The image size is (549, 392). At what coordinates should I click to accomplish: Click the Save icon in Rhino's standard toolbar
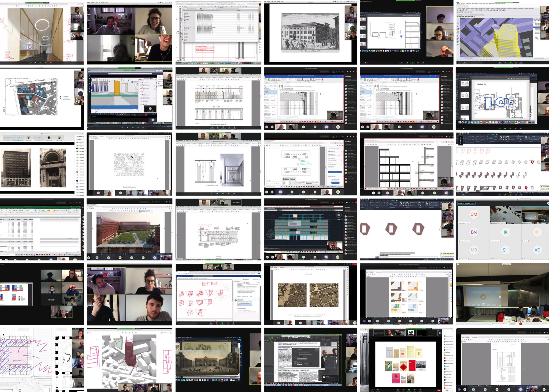coord(461,10)
